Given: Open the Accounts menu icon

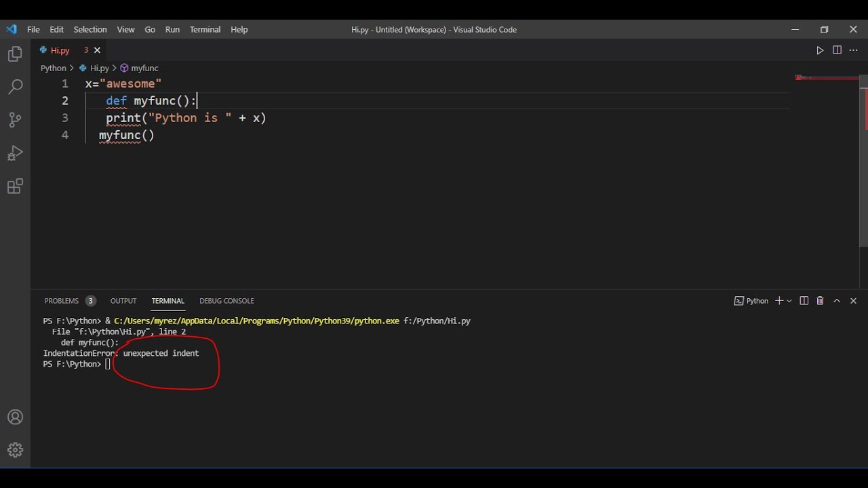Looking at the screenshot, I should pos(15,418).
